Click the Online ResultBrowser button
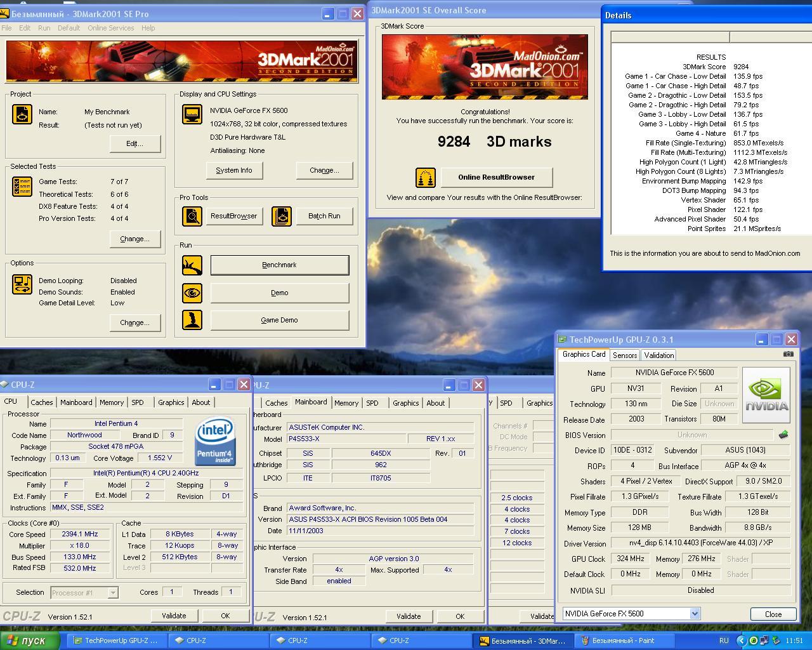Screen dimensions: 812x650 pyautogui.click(x=497, y=177)
